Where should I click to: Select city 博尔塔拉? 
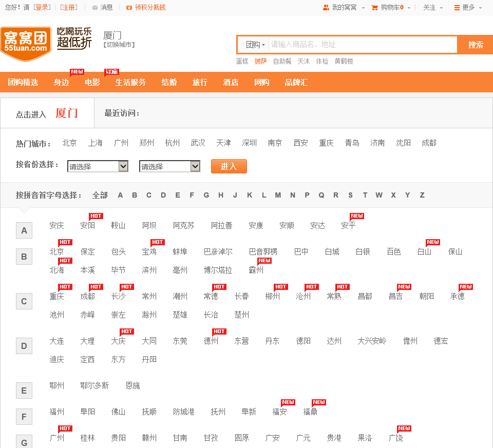point(218,270)
